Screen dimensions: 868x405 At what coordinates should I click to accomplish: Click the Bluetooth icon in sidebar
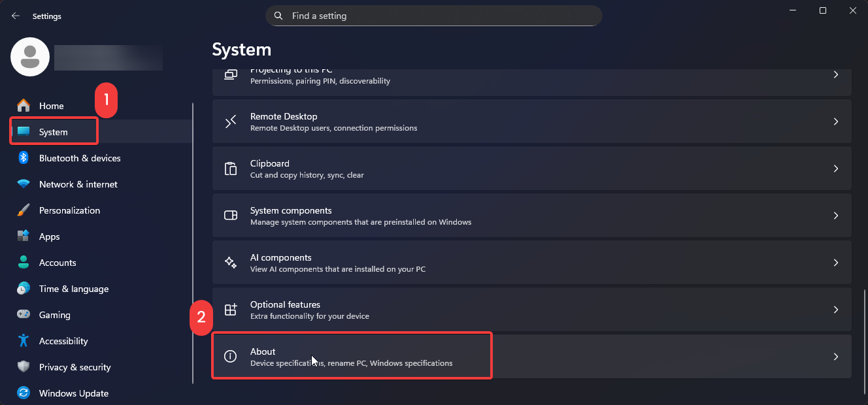click(24, 158)
